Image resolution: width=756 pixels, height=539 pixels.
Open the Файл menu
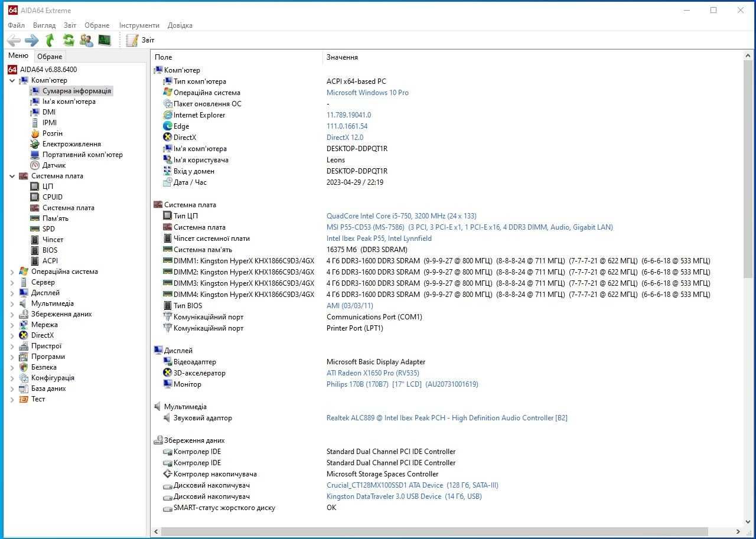(17, 25)
